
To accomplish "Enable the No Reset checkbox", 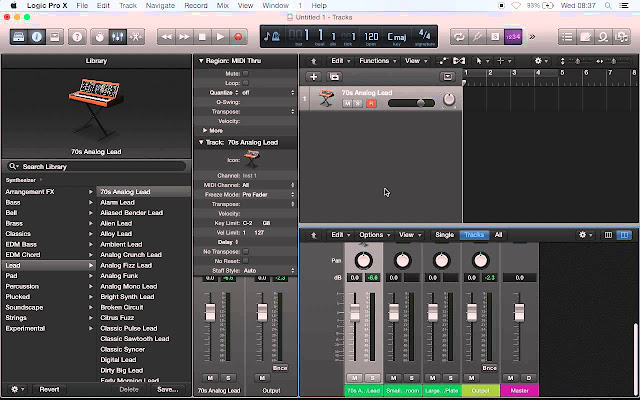I will [246, 261].
